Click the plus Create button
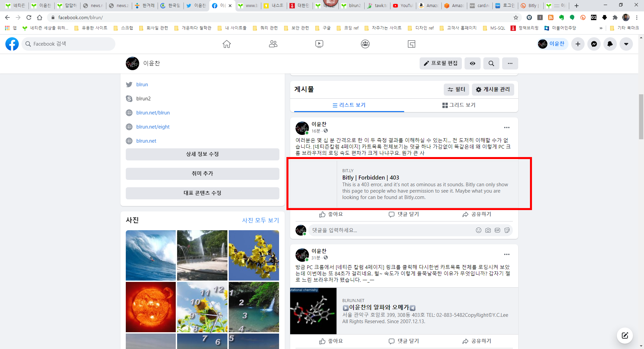This screenshot has height=349, width=644. tap(578, 44)
